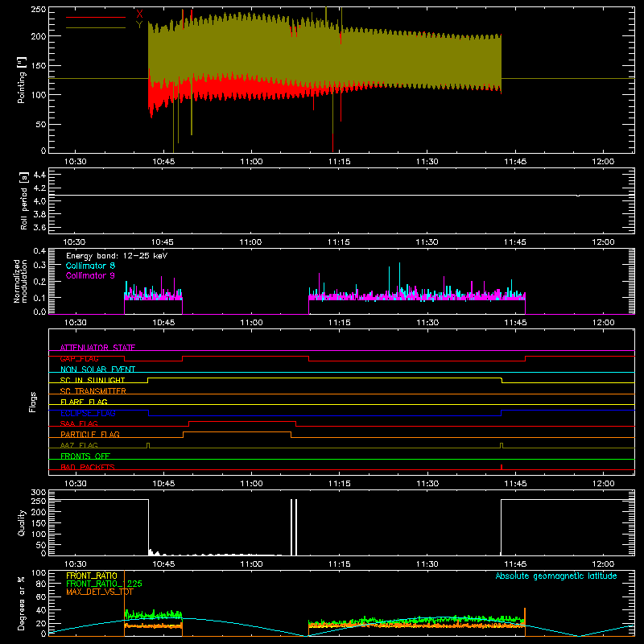Click the Quality axis title

click(x=22, y=522)
